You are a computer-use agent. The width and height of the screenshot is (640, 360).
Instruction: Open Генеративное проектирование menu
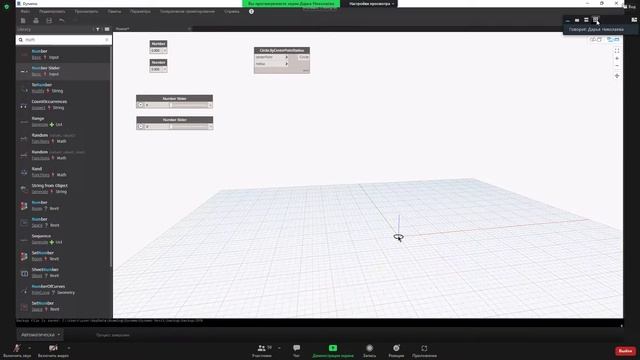coord(187,11)
